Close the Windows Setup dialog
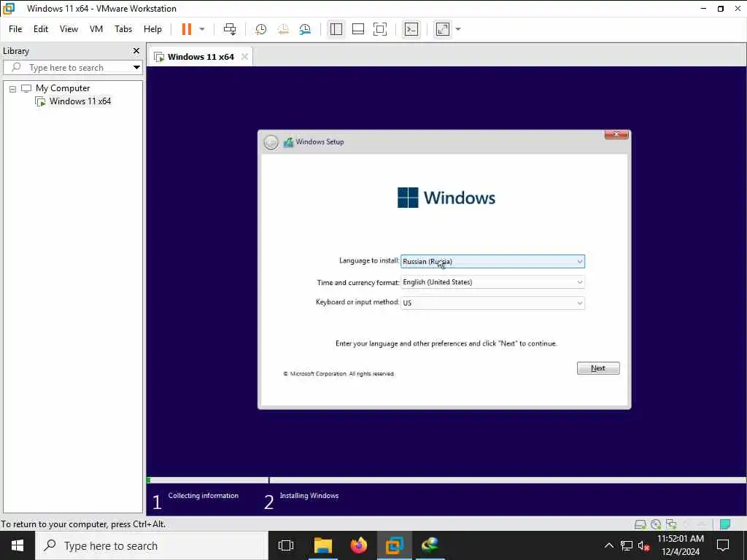 (x=616, y=135)
